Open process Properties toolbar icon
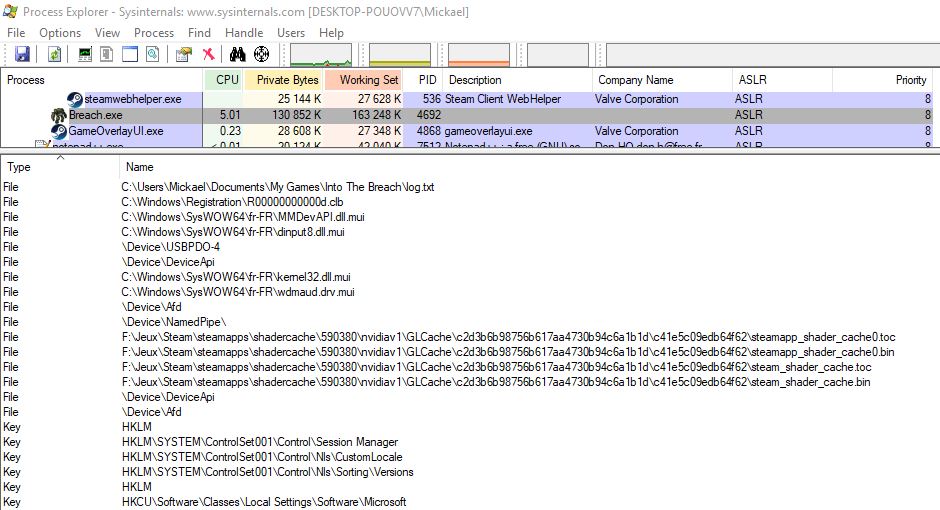The width and height of the screenshot is (940, 510). [183, 55]
